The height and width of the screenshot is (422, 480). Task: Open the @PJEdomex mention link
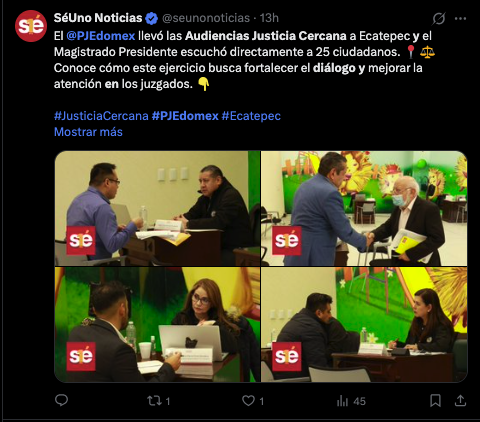pyautogui.click(x=101, y=36)
